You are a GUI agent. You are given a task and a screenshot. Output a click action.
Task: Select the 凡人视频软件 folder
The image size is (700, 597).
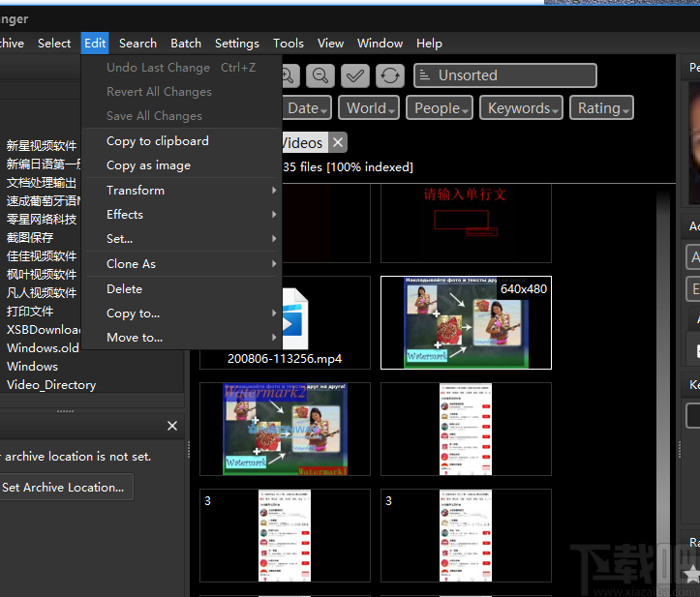(x=42, y=293)
